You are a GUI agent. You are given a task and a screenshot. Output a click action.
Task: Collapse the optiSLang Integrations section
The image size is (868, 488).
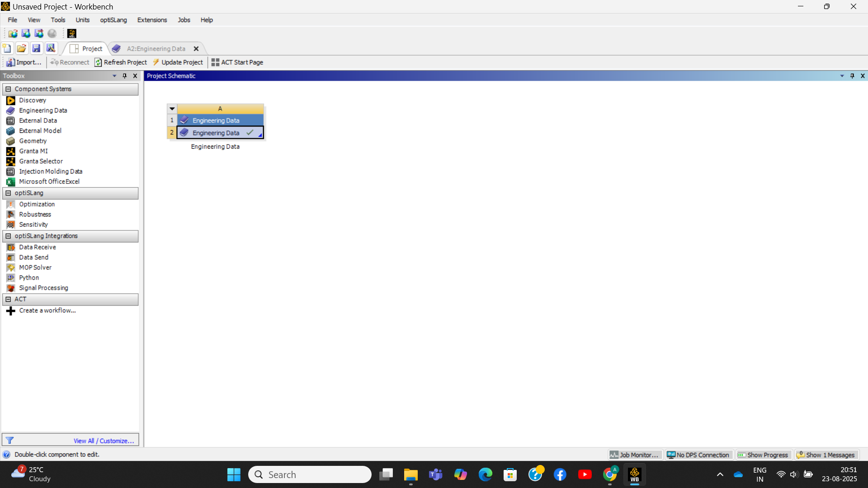[x=8, y=236]
